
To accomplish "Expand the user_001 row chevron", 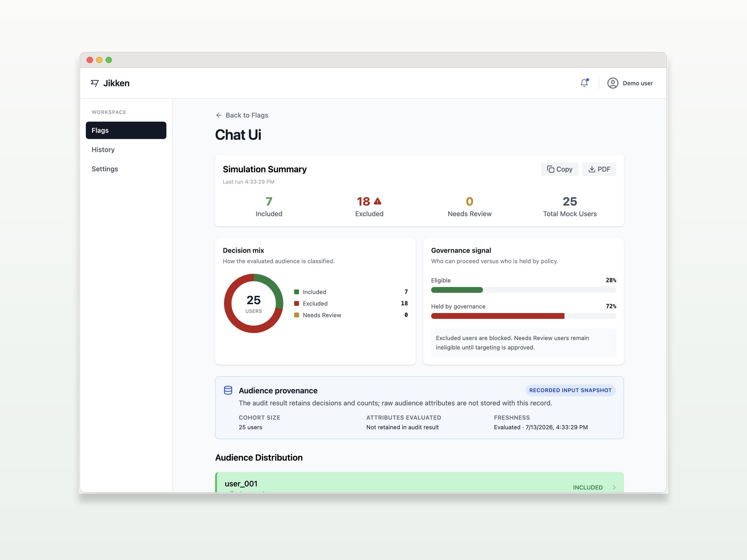I will point(614,487).
